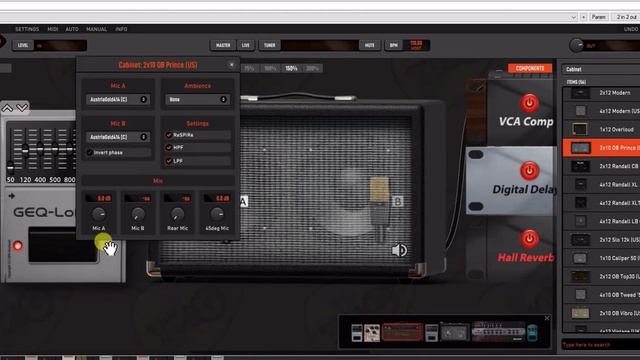Viewport: 640px width, 360px height.
Task: Click the Param button in the host bar
Action: pos(598,17)
